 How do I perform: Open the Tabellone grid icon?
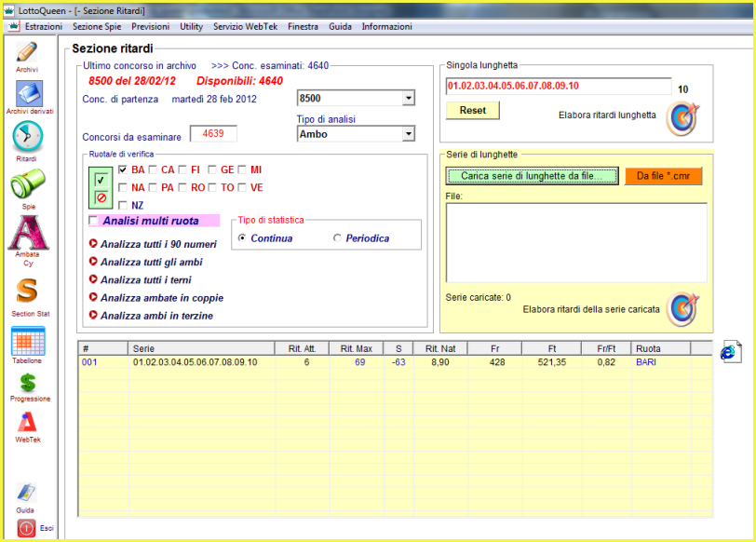[28, 341]
